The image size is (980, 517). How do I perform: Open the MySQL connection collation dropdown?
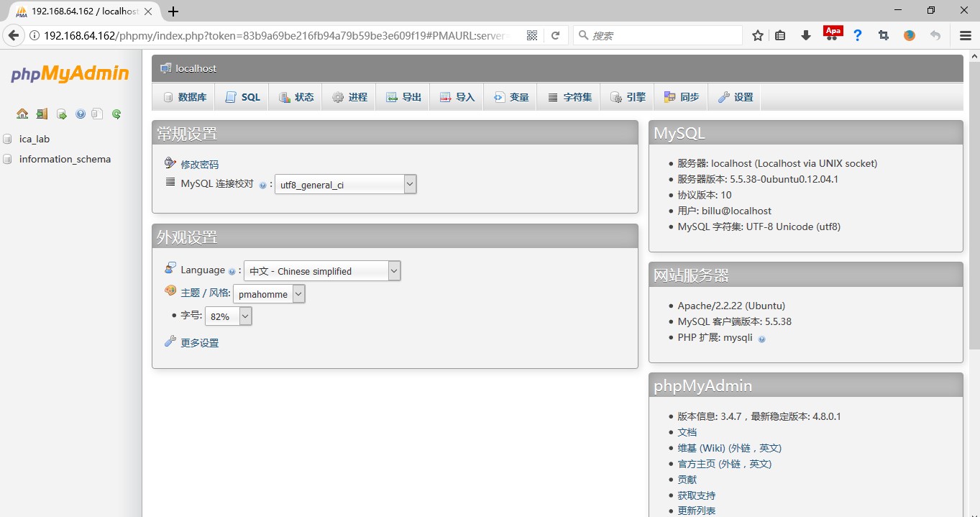(345, 185)
